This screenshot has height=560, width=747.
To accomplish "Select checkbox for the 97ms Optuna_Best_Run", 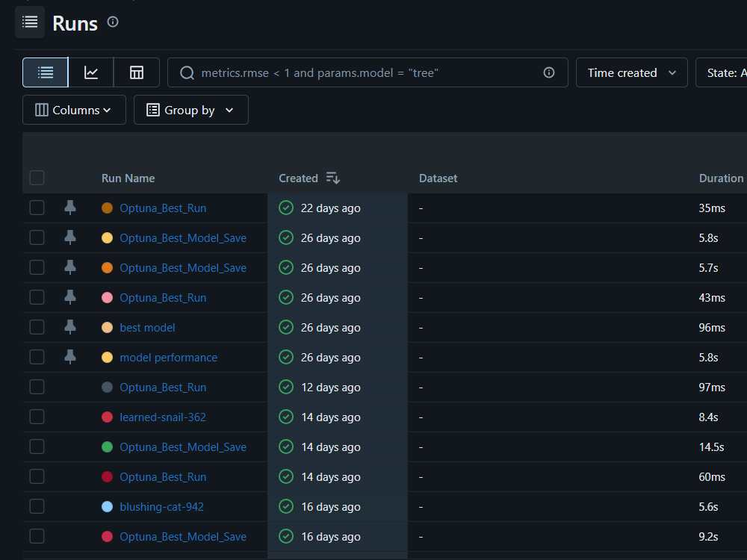I will point(37,387).
